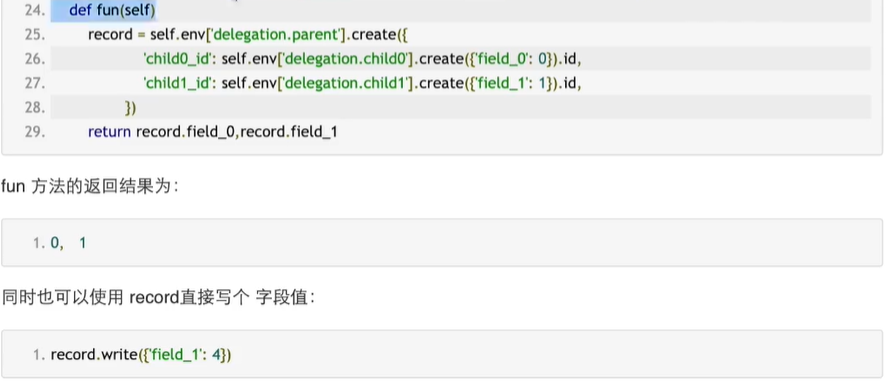Click the closing '})' on line 28
Image resolution: width=887 pixels, height=382 pixels.
pyautogui.click(x=131, y=108)
